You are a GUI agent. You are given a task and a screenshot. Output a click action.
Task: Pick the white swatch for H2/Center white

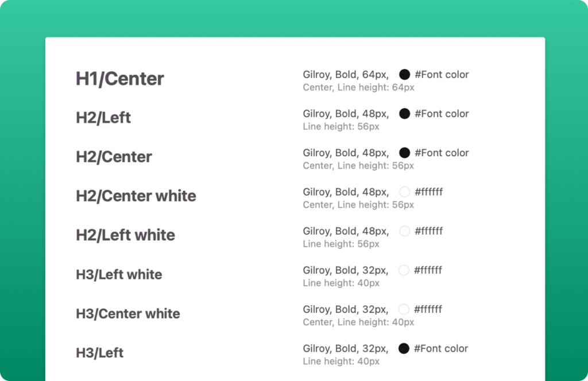click(x=404, y=192)
